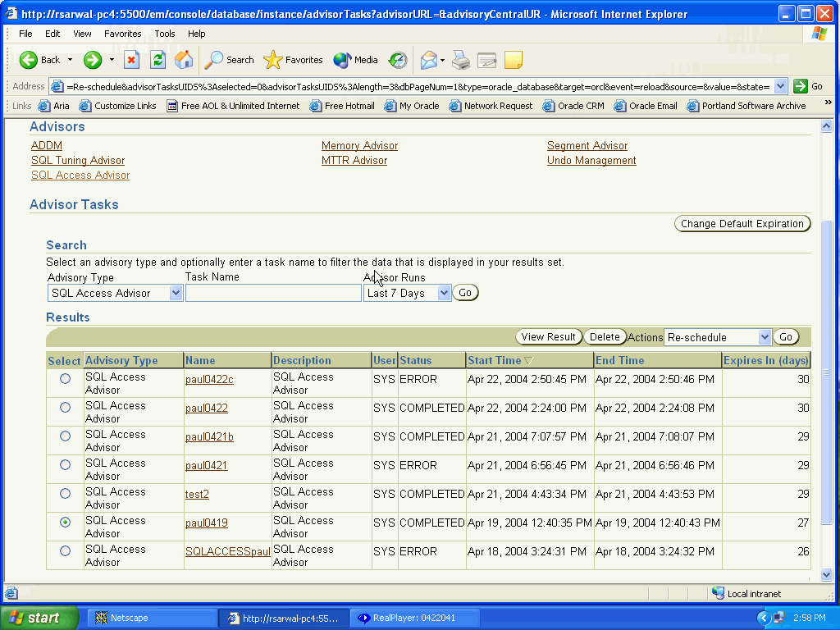The width and height of the screenshot is (840, 630).
Task: Click the Print toolbar icon
Action: pos(461,60)
